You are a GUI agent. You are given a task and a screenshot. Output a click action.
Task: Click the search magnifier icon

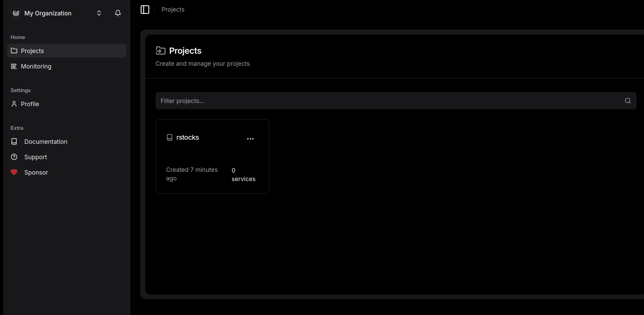[628, 101]
